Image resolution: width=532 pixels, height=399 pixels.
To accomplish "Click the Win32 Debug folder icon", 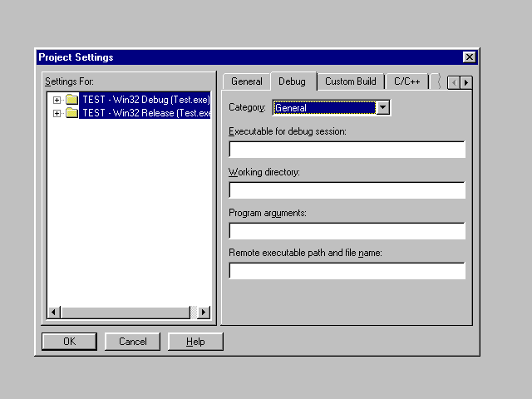I will pos(72,100).
